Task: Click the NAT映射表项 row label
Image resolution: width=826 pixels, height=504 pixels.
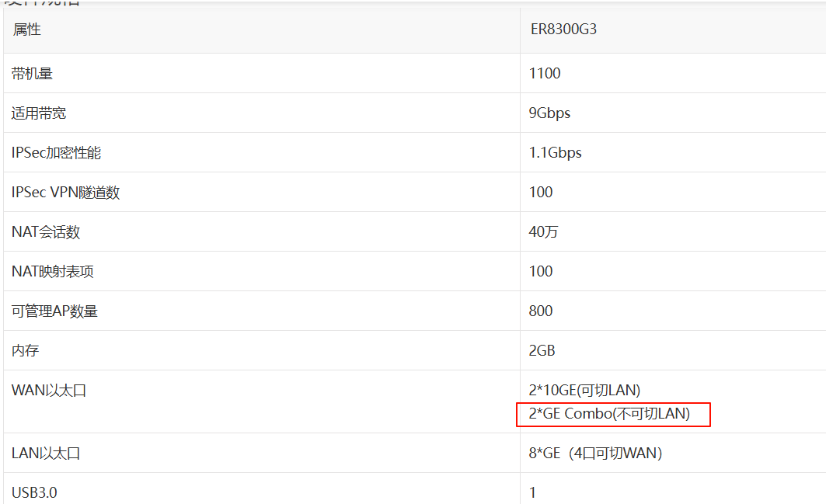Action: click(53, 272)
